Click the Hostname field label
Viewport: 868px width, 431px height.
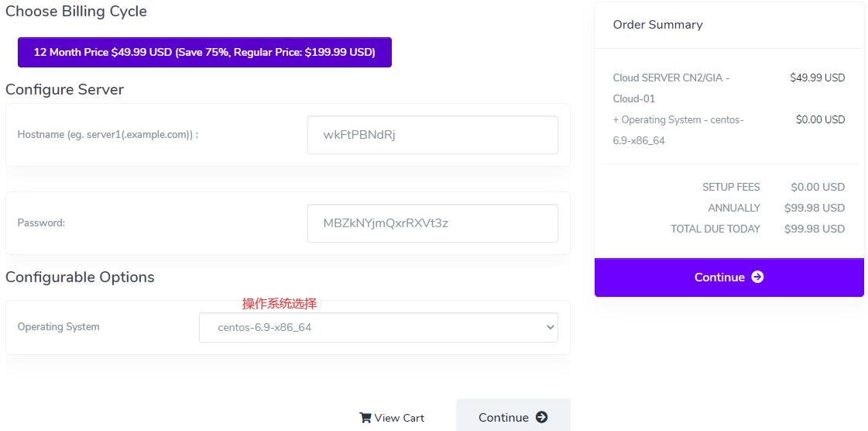(108, 135)
